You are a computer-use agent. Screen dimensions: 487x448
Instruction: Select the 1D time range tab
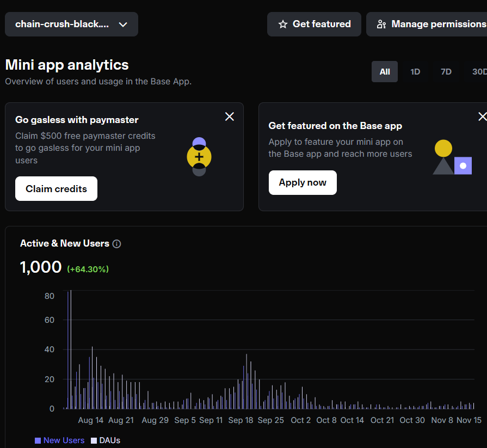point(415,72)
